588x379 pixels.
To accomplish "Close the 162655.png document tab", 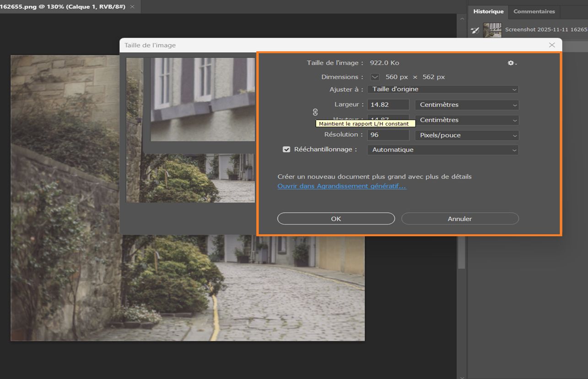I will pyautogui.click(x=132, y=7).
